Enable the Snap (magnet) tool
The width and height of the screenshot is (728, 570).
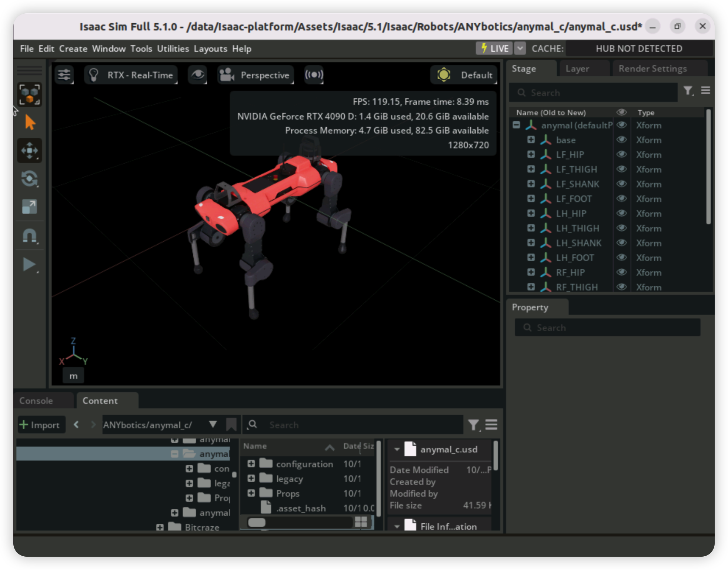pyautogui.click(x=30, y=236)
